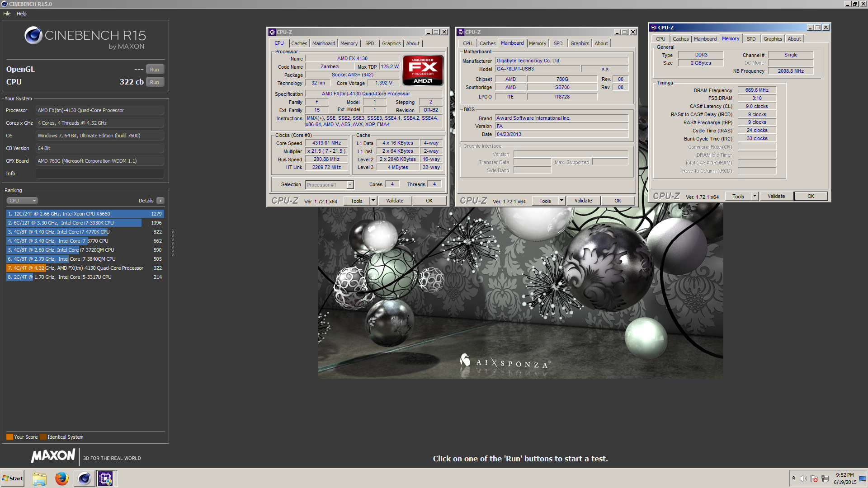Open Mainboard tab in Memory CPU-Z window

coord(705,39)
